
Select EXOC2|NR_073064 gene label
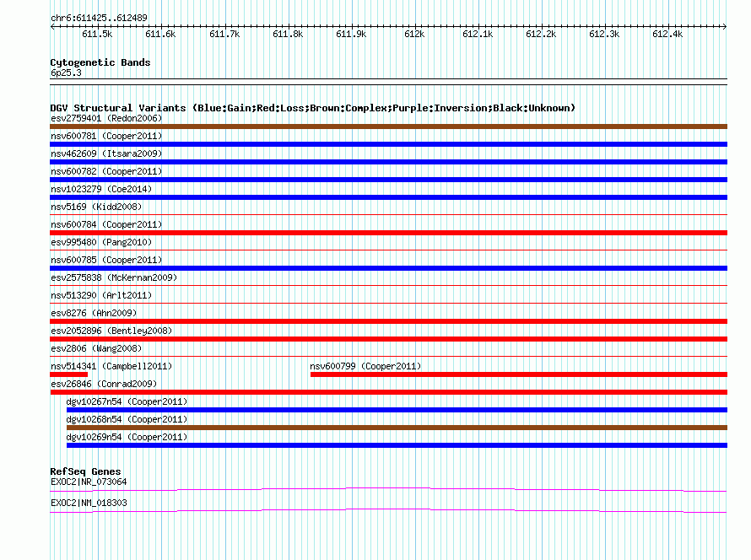(89, 482)
